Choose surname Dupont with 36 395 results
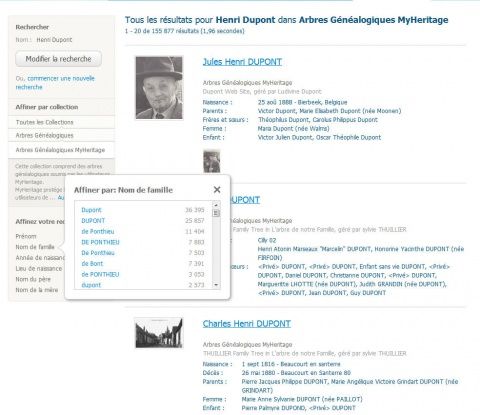 (91, 210)
